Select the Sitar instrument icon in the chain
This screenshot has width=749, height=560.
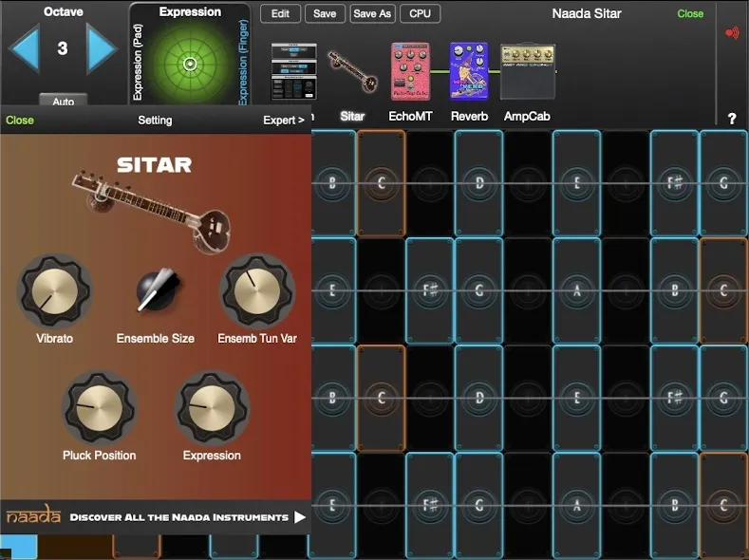(x=352, y=71)
